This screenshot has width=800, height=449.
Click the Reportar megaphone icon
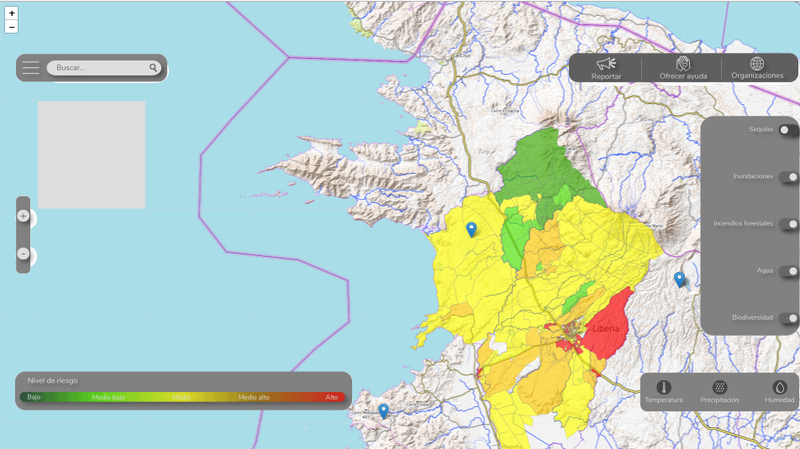pos(606,64)
